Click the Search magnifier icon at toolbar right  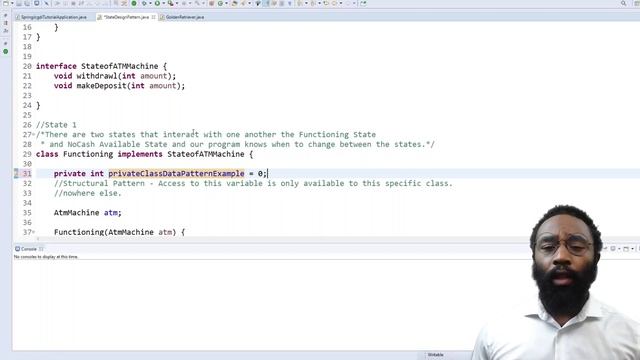coord(624,3)
